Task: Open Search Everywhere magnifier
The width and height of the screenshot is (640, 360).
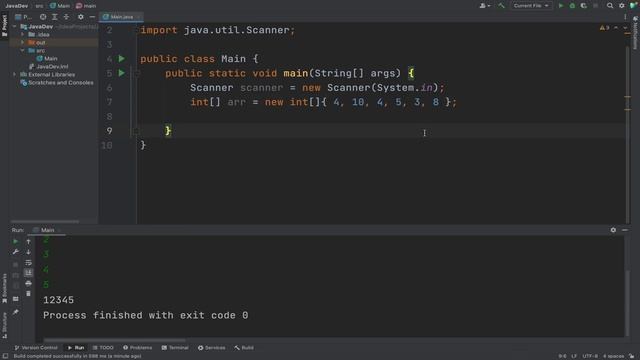Action: click(x=610, y=6)
